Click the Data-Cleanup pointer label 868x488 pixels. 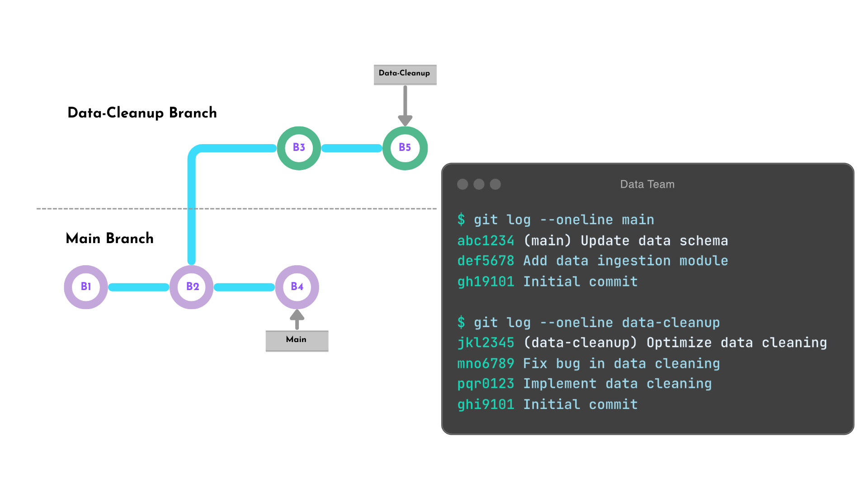pos(405,75)
